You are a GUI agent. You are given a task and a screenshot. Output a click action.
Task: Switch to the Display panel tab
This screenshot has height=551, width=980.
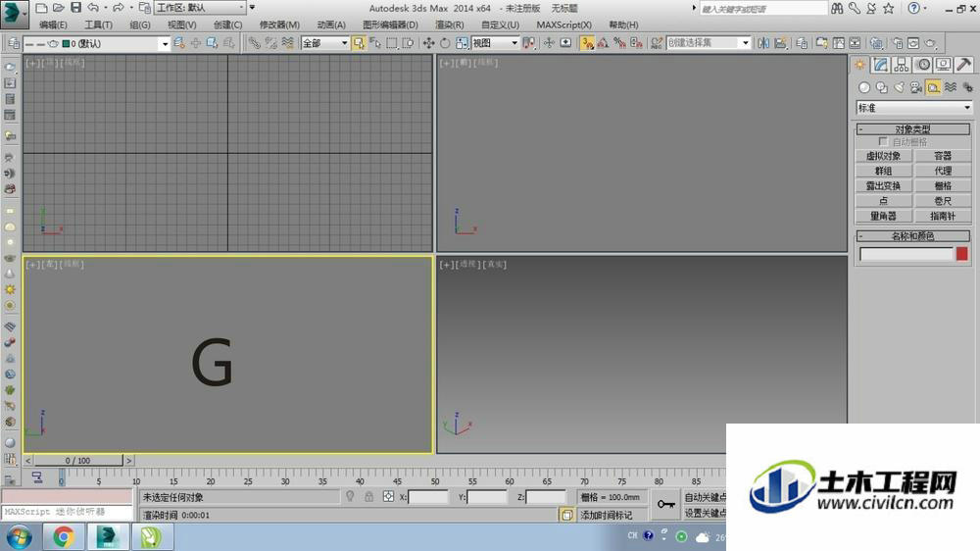click(x=944, y=65)
